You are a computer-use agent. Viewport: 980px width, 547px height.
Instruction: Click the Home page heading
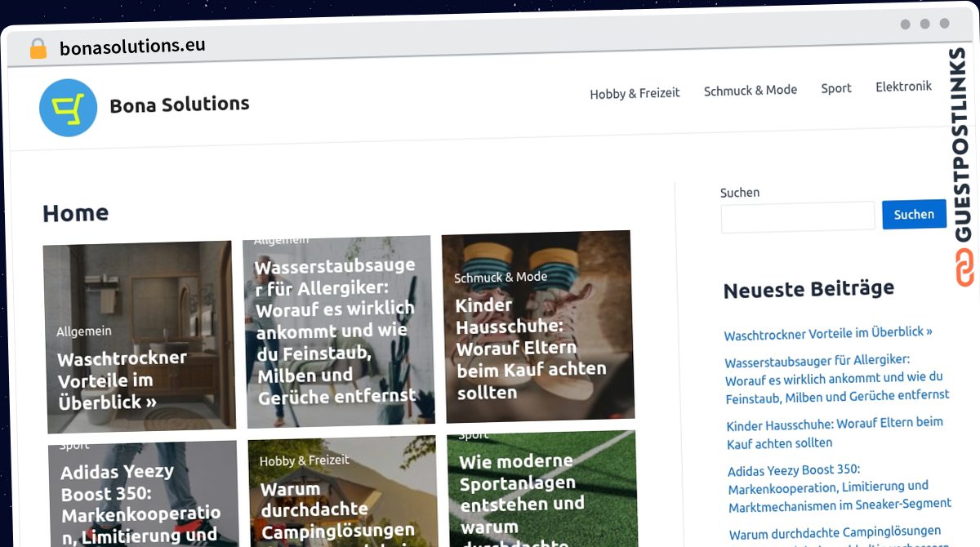[75, 213]
